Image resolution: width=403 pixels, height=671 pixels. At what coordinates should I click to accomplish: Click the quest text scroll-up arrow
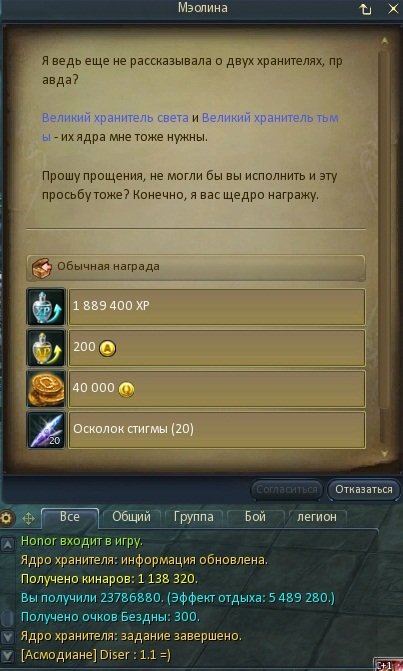(384, 40)
